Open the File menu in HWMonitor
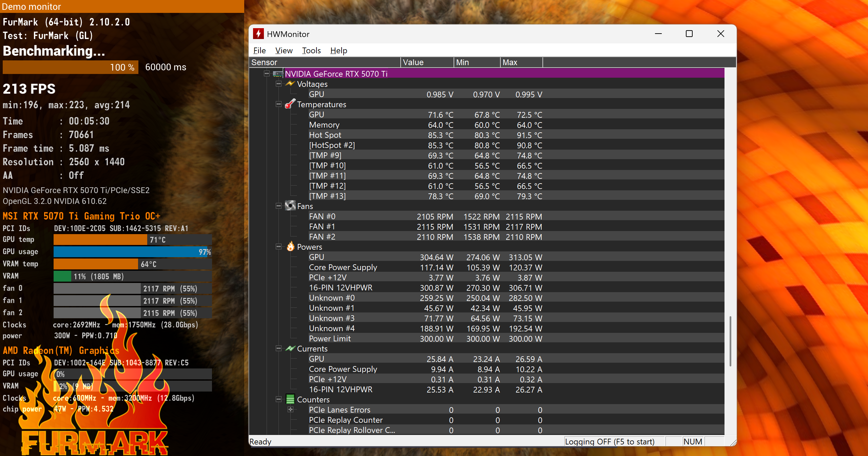 [x=259, y=51]
